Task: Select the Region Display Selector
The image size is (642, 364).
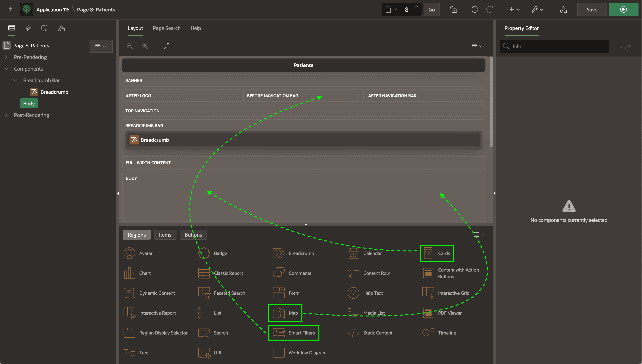Action: tap(155, 333)
